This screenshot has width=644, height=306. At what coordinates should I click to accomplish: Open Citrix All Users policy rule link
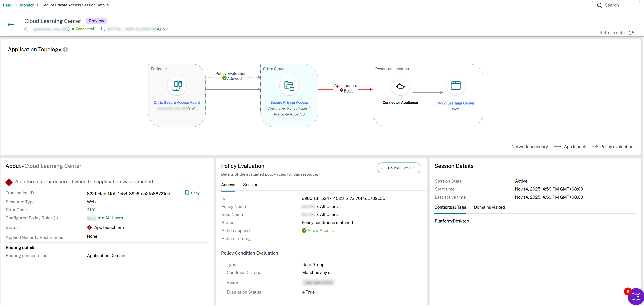[105, 218]
